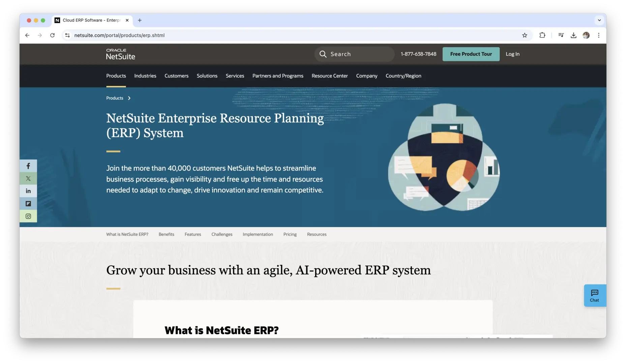Share page via Facebook sidebar icon
The image size is (626, 364).
pos(28,166)
